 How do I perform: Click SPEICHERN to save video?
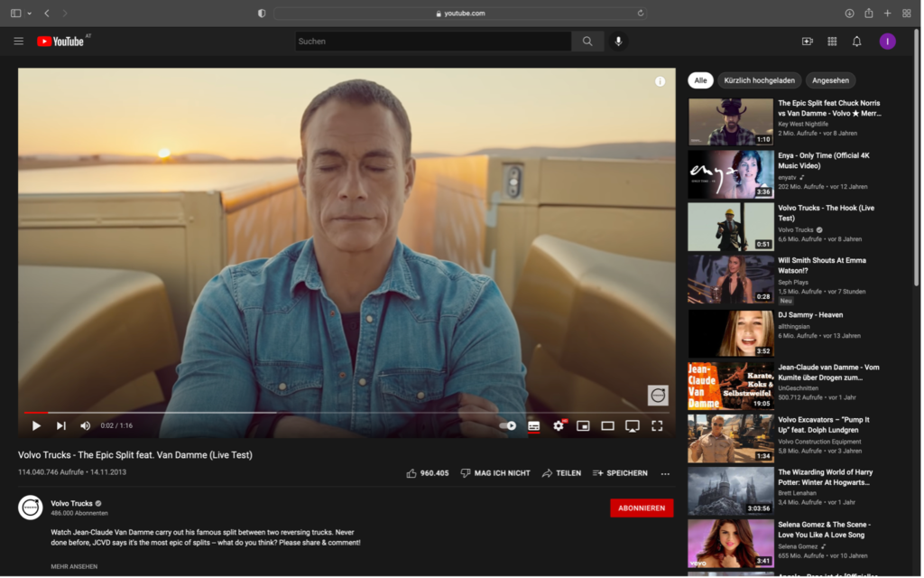click(620, 473)
